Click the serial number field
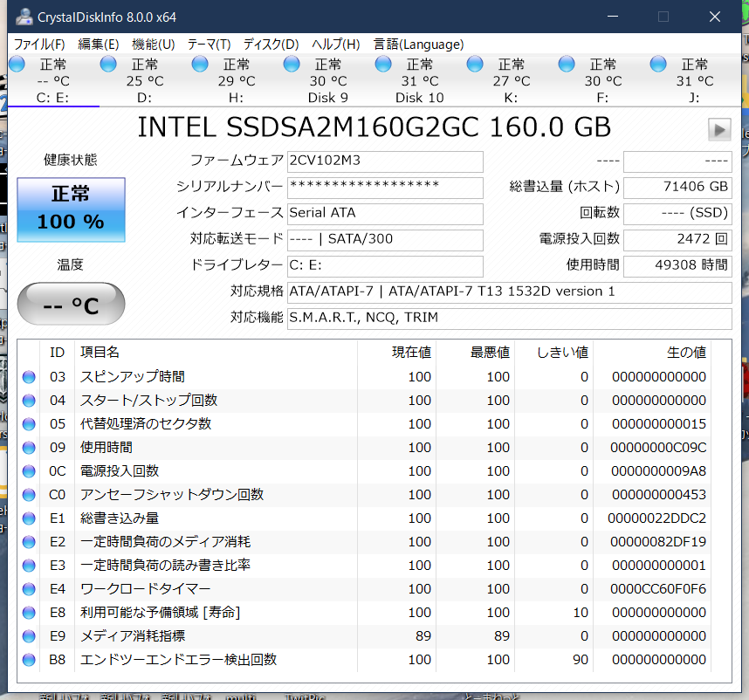Viewport: 749px width, 700px height. tap(385, 187)
